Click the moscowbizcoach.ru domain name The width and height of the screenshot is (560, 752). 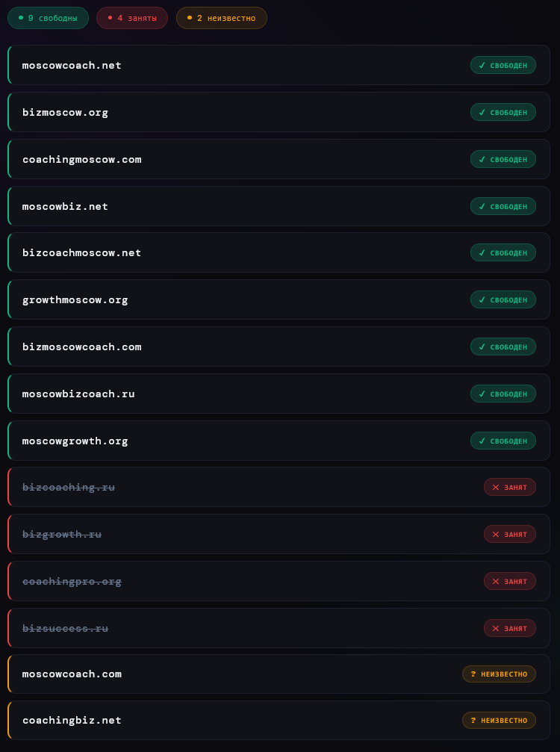[78, 394]
